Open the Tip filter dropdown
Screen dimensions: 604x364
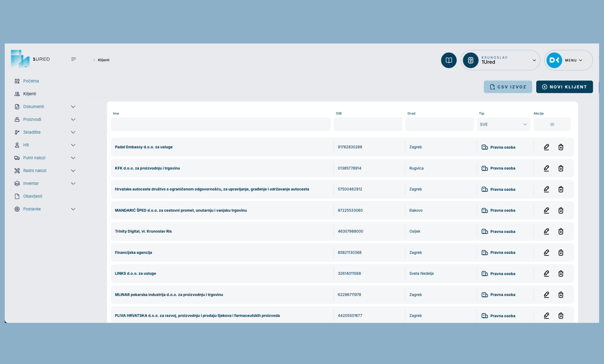click(x=503, y=124)
